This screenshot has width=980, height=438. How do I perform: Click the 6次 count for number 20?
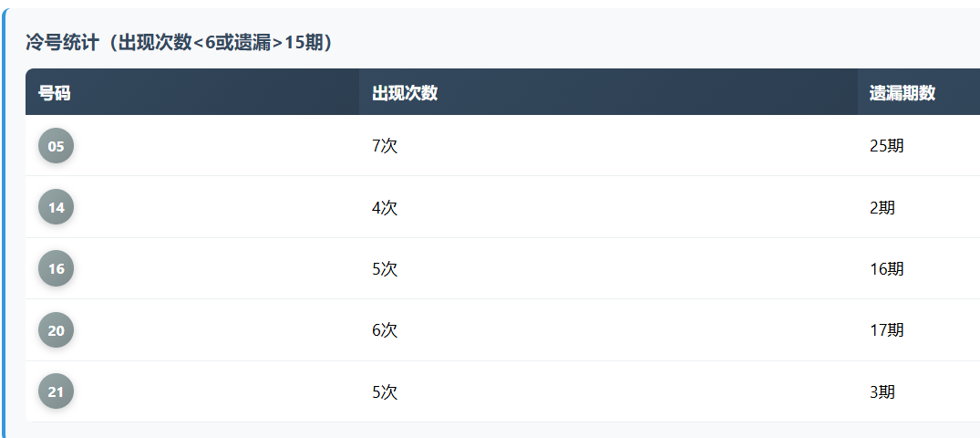[385, 330]
